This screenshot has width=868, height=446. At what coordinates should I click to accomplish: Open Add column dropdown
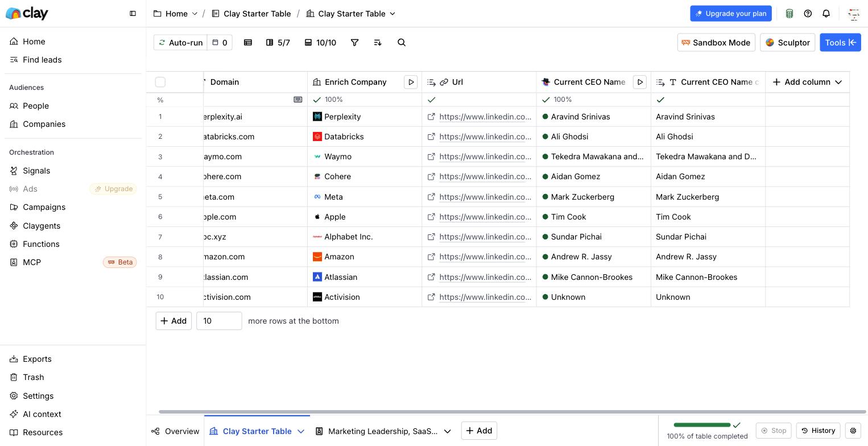tap(807, 82)
